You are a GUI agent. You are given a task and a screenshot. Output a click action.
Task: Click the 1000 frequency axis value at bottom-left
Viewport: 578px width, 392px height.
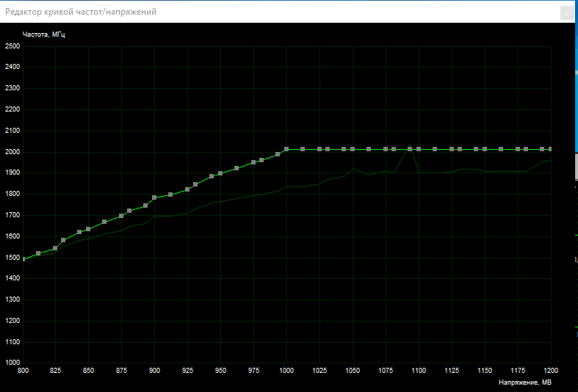click(x=12, y=363)
